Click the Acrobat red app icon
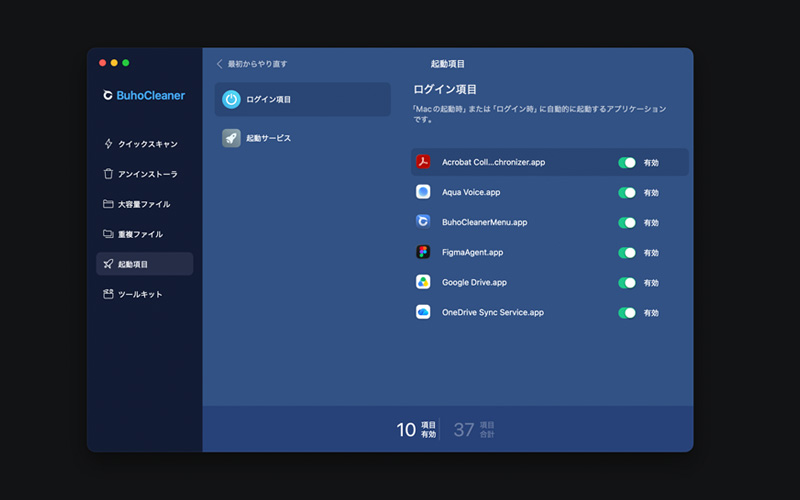 coord(423,162)
